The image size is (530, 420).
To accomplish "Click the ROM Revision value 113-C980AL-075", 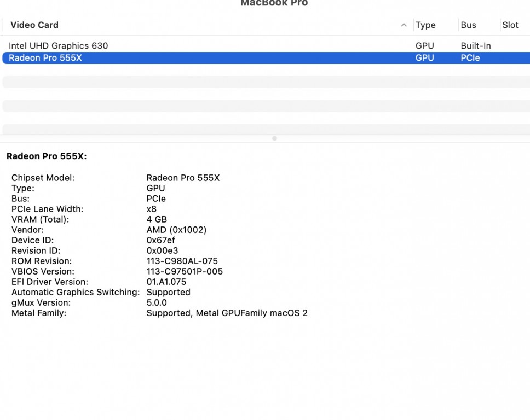I will 182,261.
